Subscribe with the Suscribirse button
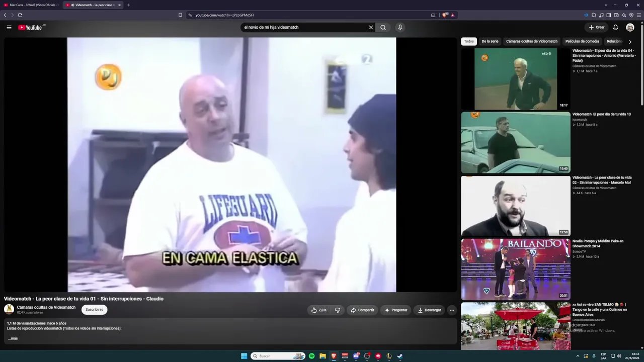The image size is (644, 362). point(95,310)
